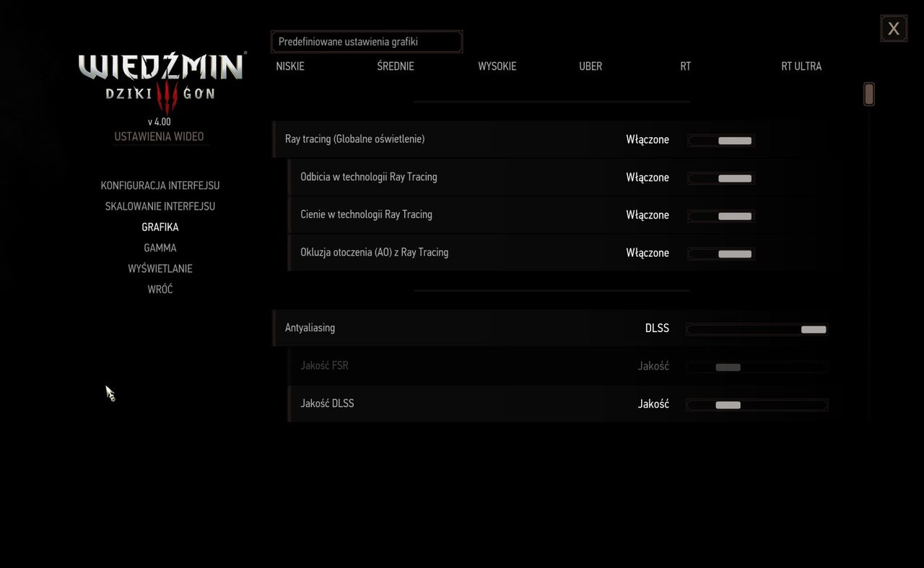Select the ŚREDNIE graphics preset

(x=396, y=66)
